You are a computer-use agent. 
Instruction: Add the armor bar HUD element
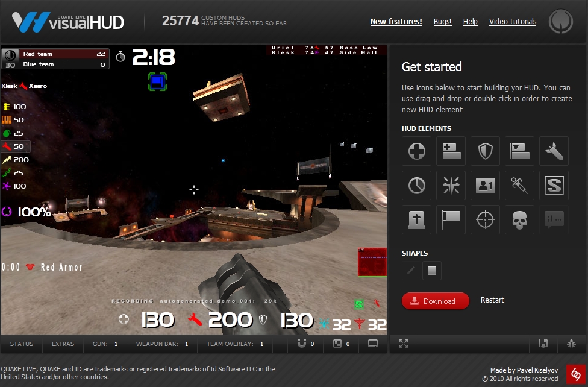pyautogui.click(x=520, y=151)
